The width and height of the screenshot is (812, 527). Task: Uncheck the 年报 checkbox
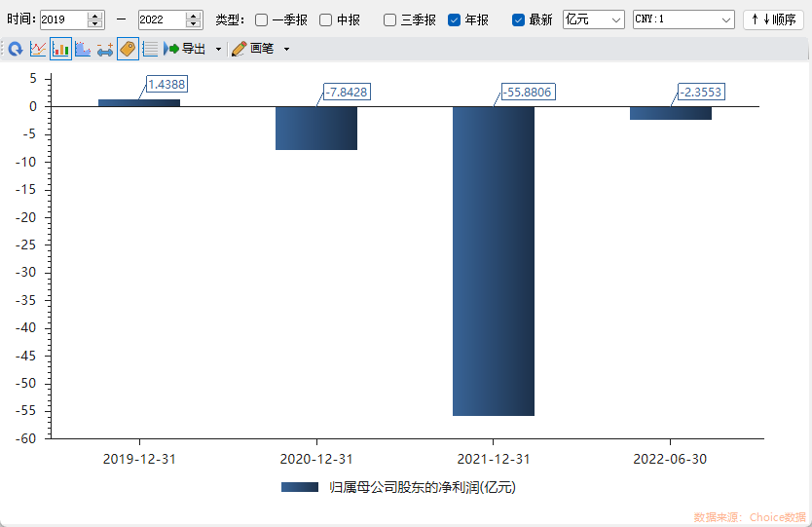[454, 20]
